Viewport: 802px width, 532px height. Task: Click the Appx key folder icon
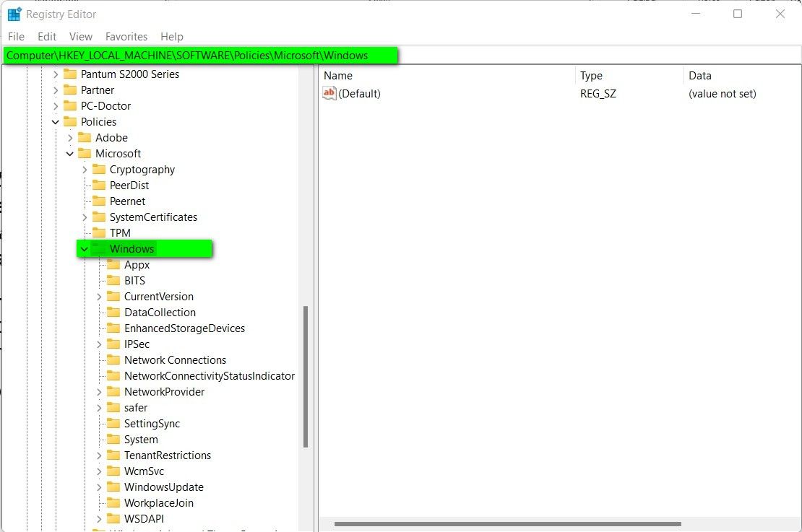pyautogui.click(x=115, y=264)
